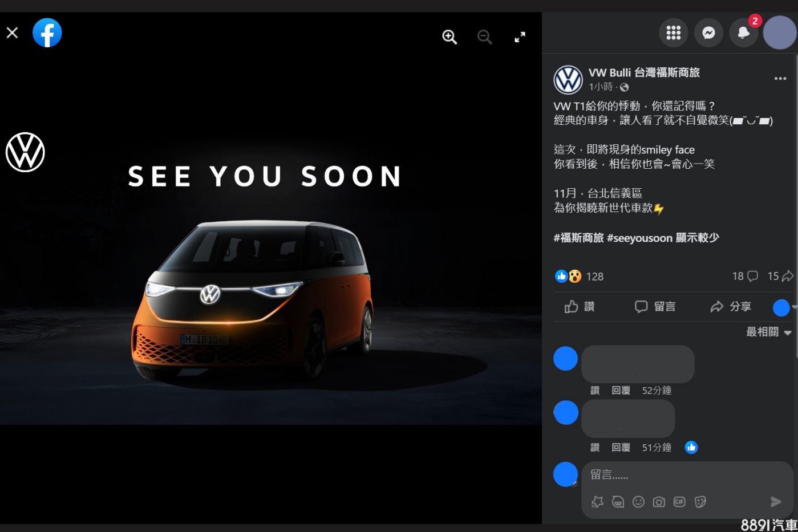Screen dimensions: 798x532
Task: Enter fullscreen photo view
Action: (x=520, y=37)
